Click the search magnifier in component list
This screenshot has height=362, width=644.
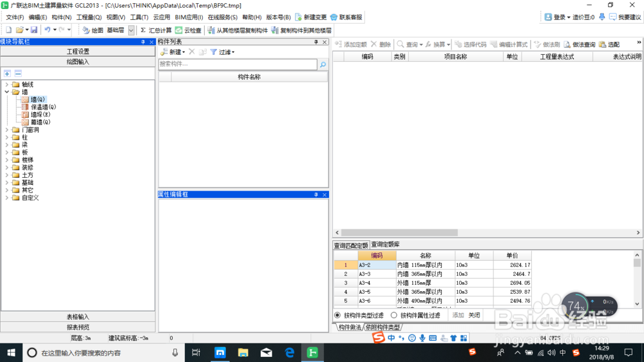point(323,64)
